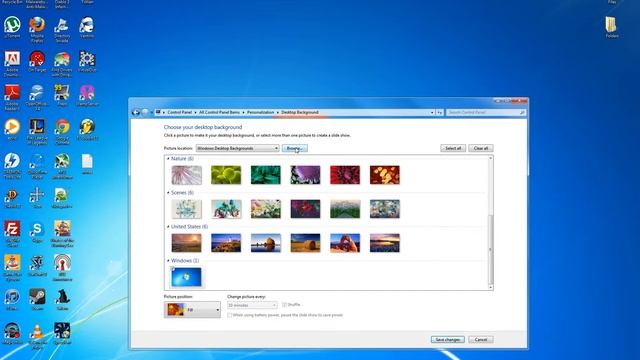Open the Change picture every interval dropdown
Screen dimensions: 640x360
click(x=252, y=305)
